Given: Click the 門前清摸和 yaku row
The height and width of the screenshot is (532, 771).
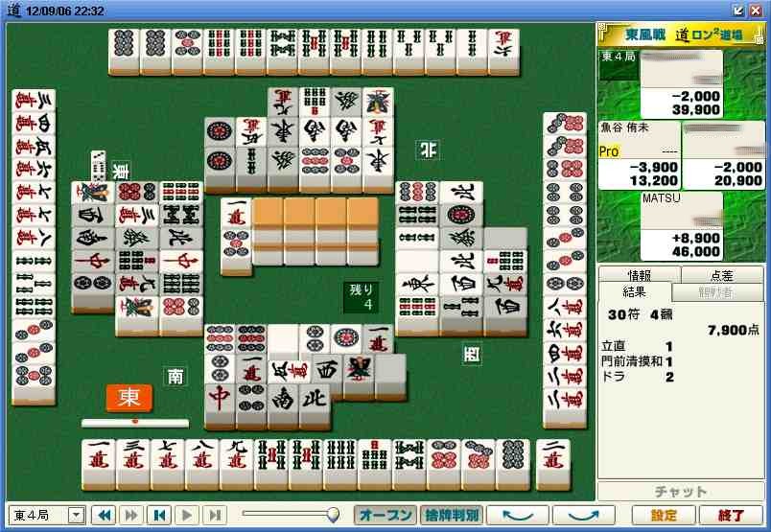Looking at the screenshot, I should tap(638, 361).
